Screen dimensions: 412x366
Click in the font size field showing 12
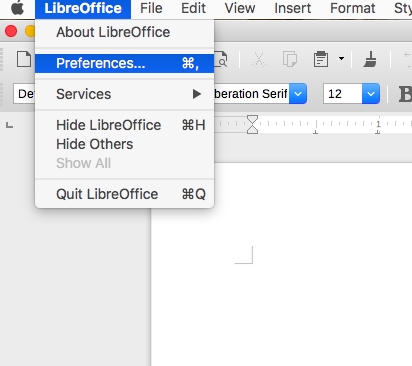pos(343,94)
